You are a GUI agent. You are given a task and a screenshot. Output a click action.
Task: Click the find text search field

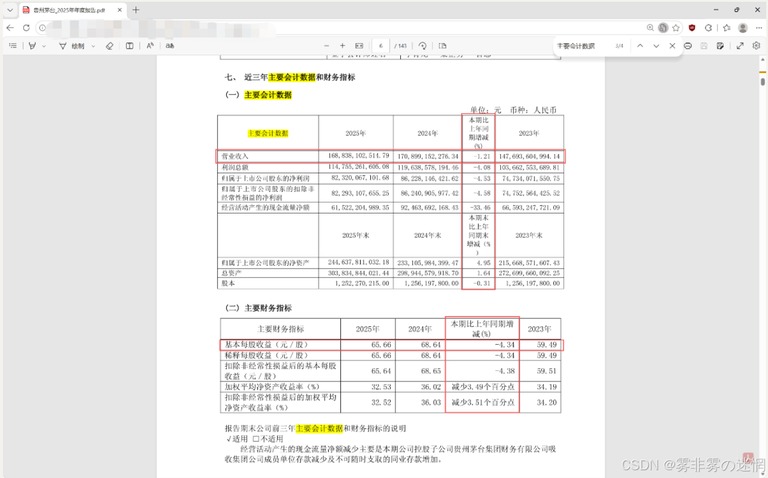[583, 46]
